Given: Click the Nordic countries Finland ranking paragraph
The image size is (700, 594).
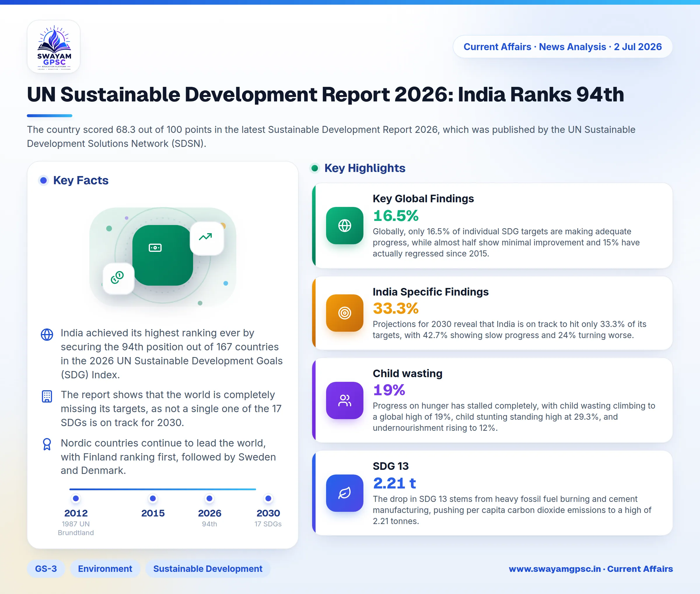Looking at the screenshot, I should 168,457.
